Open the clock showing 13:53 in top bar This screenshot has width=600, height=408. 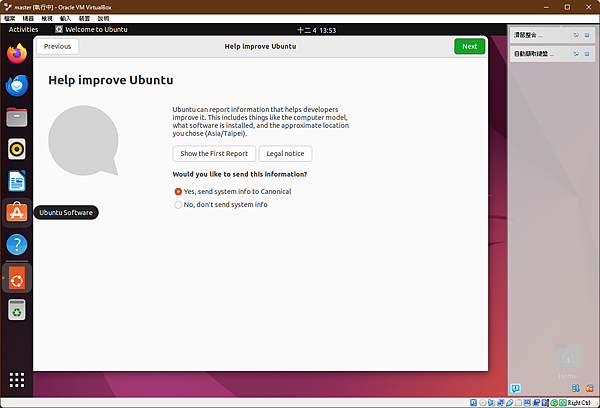pyautogui.click(x=316, y=30)
